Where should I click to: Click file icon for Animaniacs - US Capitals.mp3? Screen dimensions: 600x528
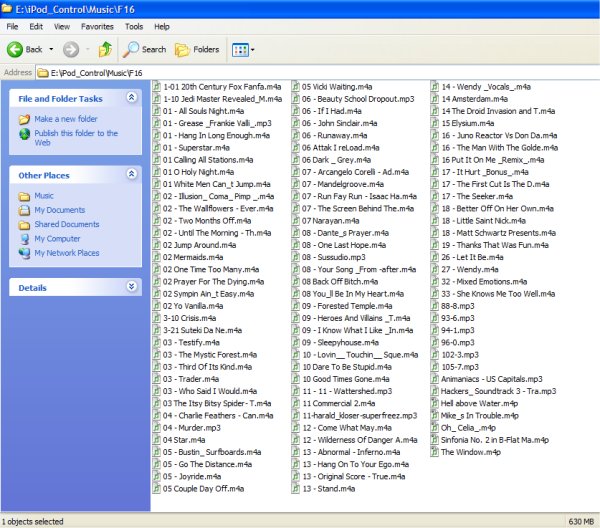pos(435,379)
